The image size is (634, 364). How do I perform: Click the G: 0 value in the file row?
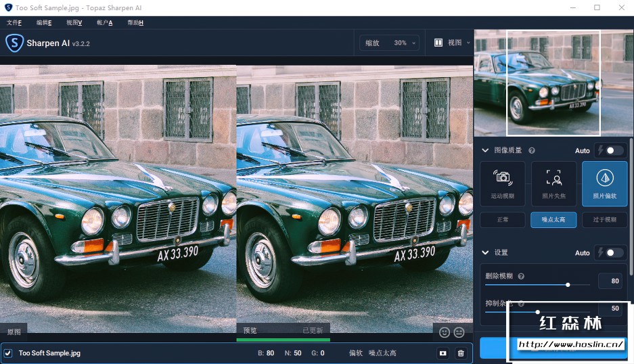coord(318,353)
